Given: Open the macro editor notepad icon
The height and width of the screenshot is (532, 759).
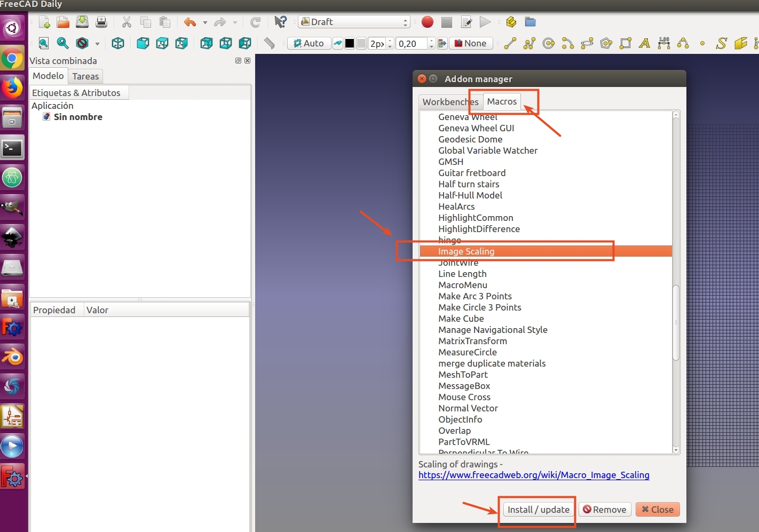Looking at the screenshot, I should (x=466, y=22).
